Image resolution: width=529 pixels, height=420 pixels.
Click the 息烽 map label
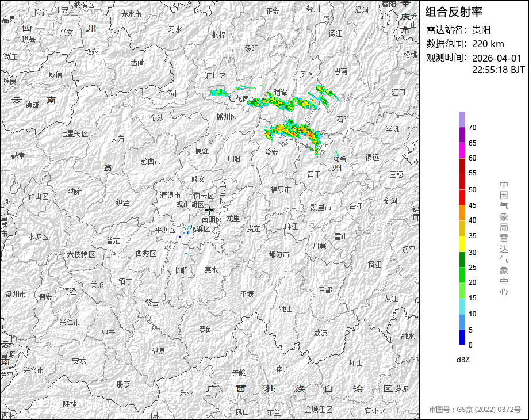pos(202,151)
